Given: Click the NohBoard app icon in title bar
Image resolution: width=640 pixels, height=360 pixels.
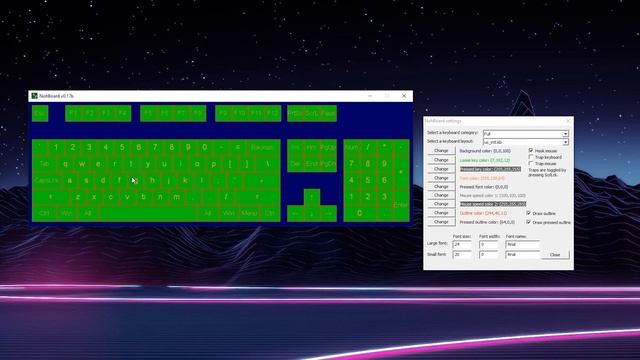Looking at the screenshot, I should tap(34, 96).
